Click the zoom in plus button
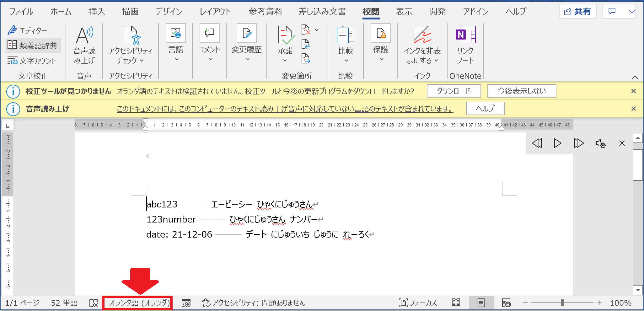This screenshot has width=644, height=311. click(x=599, y=303)
